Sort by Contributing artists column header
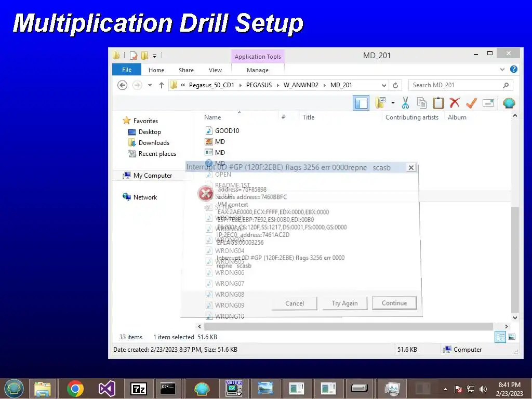 tap(412, 117)
